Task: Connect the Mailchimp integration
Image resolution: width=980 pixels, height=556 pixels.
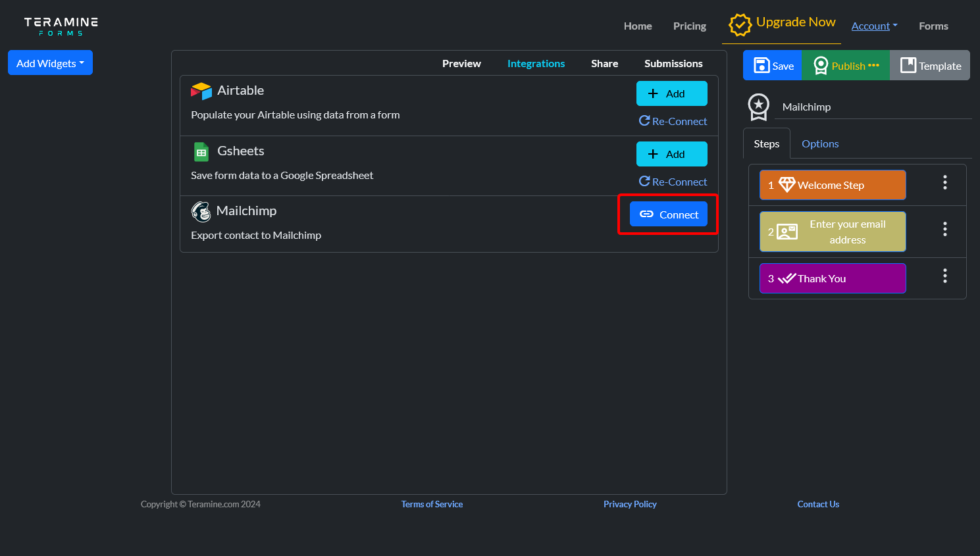Action: (669, 214)
